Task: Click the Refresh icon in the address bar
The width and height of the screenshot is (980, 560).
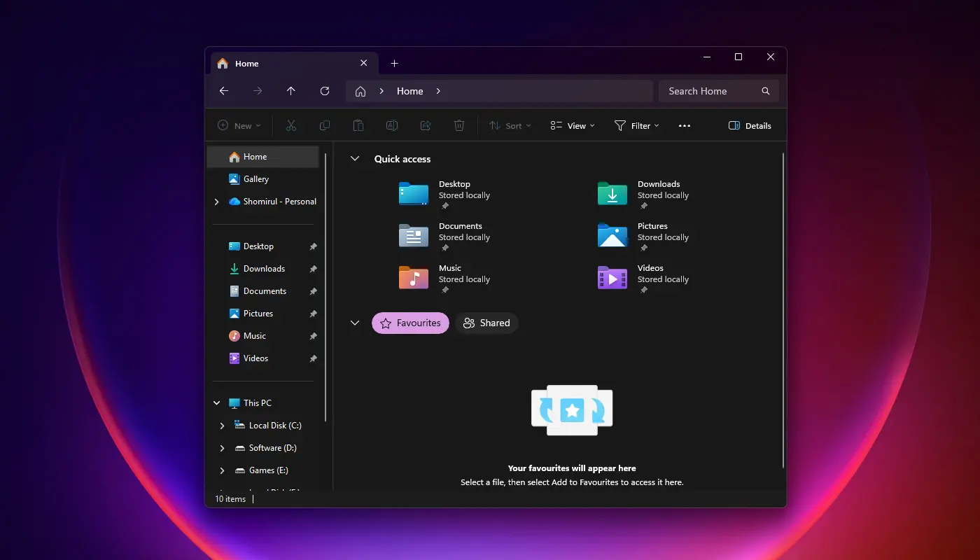Action: 325,91
